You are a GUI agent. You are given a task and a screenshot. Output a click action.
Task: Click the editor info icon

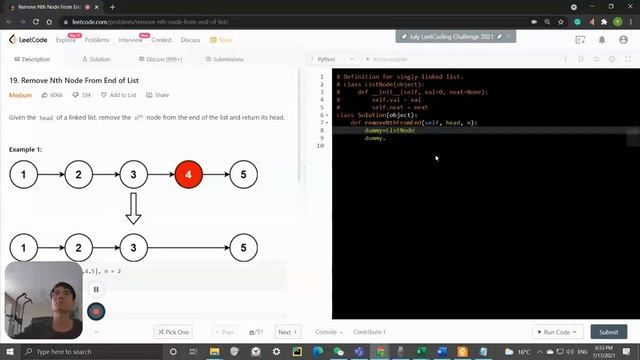point(565,59)
